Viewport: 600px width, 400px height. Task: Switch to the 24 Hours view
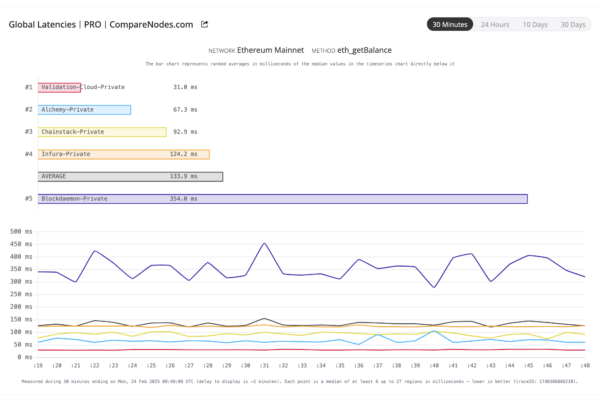(495, 24)
